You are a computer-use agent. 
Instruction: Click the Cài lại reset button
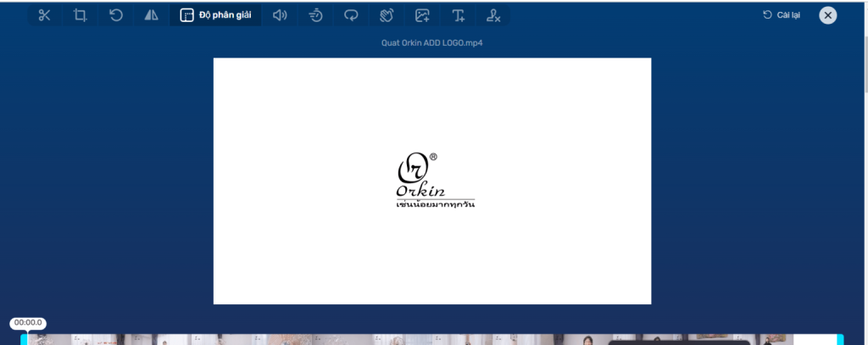(781, 15)
